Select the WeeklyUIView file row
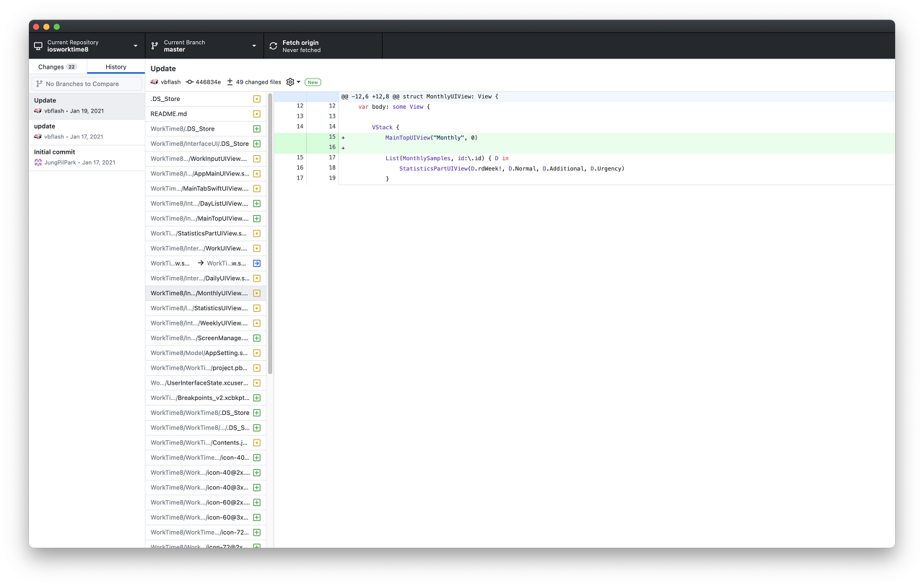 point(206,323)
